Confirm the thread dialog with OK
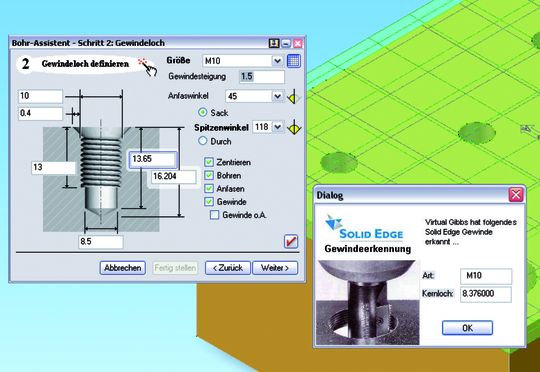This screenshot has height=372, width=540. click(467, 328)
